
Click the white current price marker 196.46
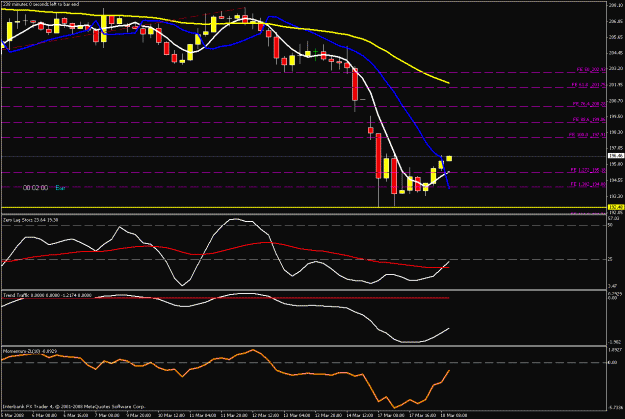[x=616, y=156]
